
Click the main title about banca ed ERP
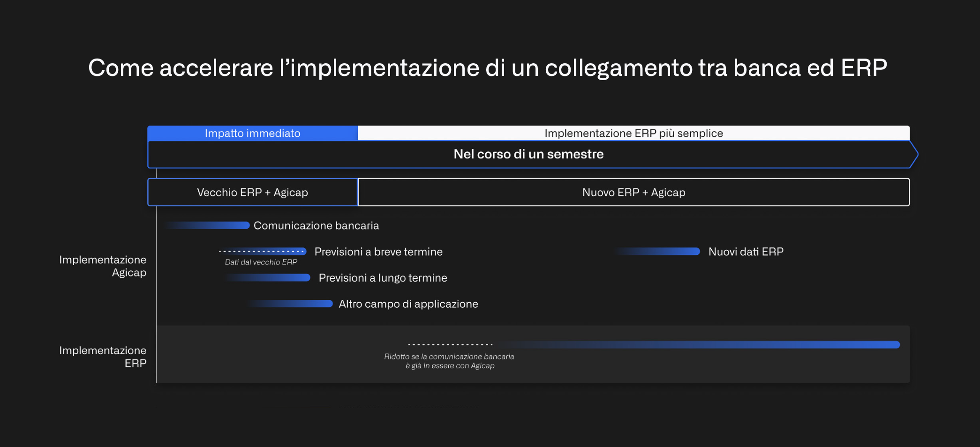[489, 68]
